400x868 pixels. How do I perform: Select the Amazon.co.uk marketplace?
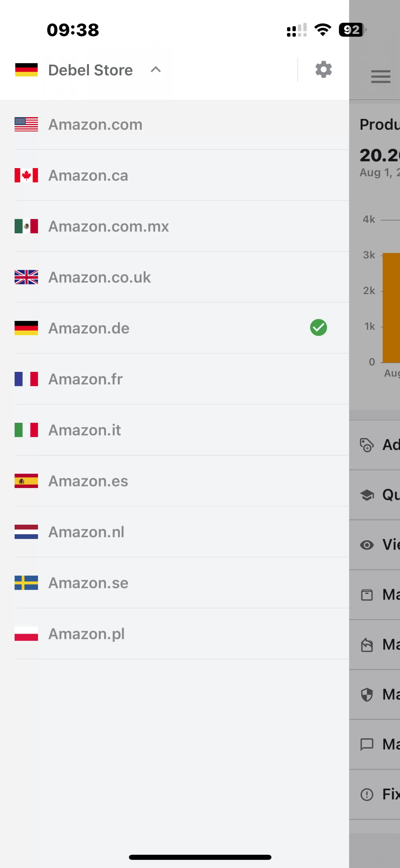[174, 277]
